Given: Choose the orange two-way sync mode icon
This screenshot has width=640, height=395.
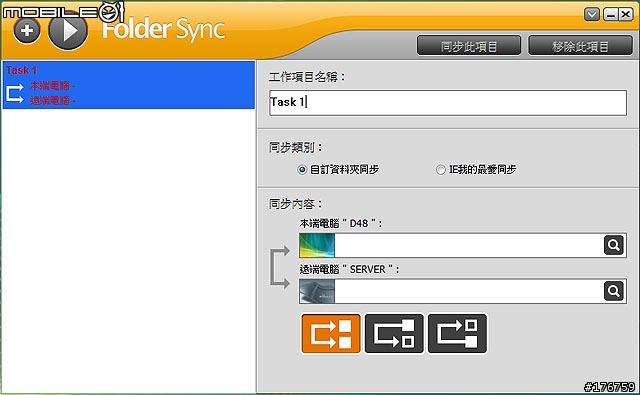Looking at the screenshot, I should point(331,333).
